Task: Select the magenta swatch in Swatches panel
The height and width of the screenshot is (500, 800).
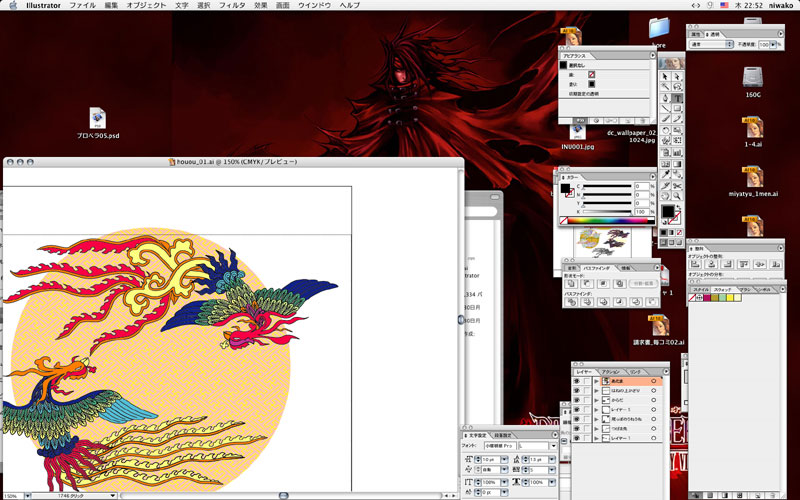Action: click(x=707, y=297)
